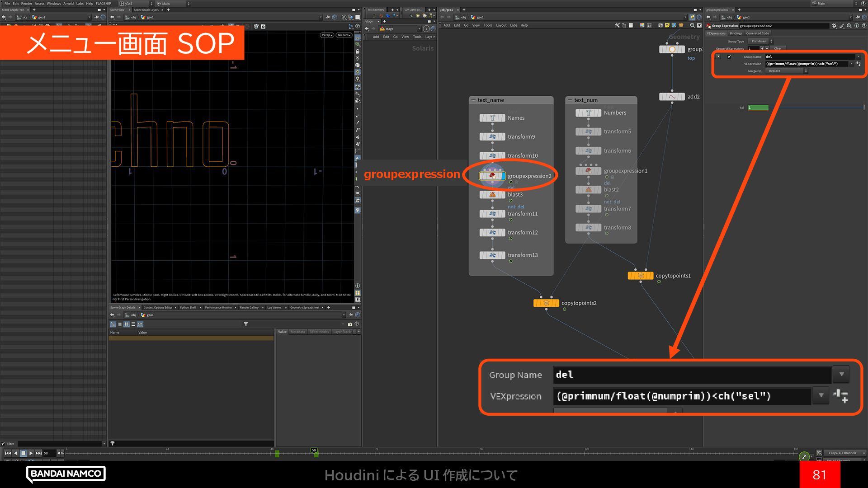Open the node help question icon
Image resolution: width=868 pixels, height=488 pixels.
[x=863, y=26]
